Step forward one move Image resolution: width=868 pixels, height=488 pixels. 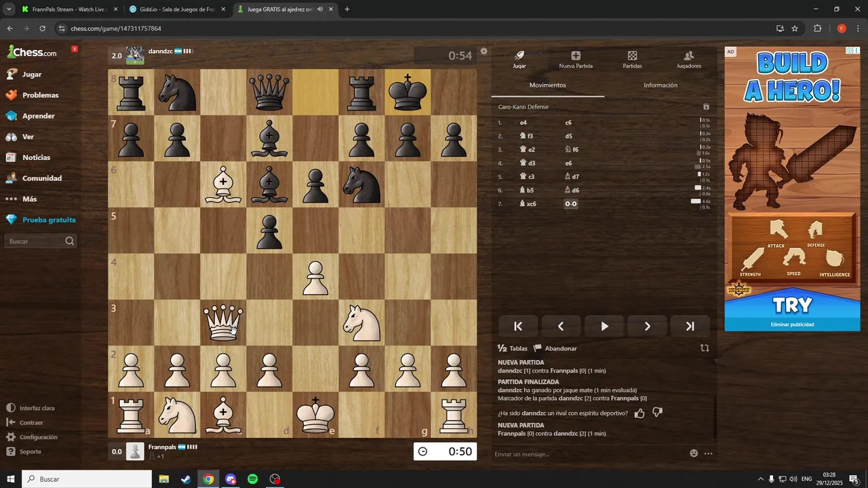[x=647, y=326]
